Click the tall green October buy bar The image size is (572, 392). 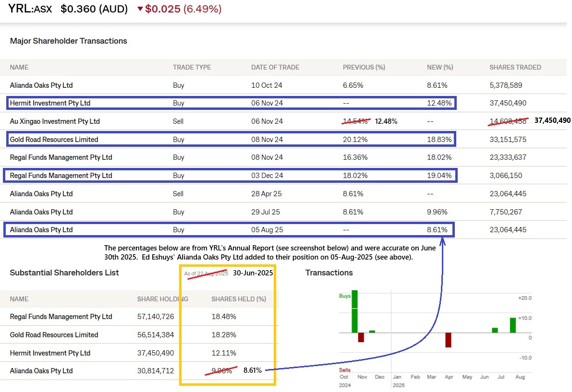(355, 311)
